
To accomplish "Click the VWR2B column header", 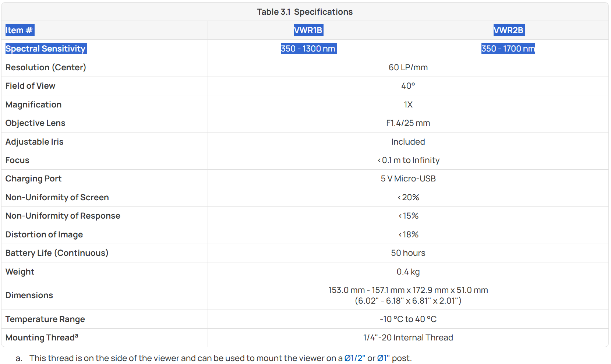I will [x=509, y=30].
